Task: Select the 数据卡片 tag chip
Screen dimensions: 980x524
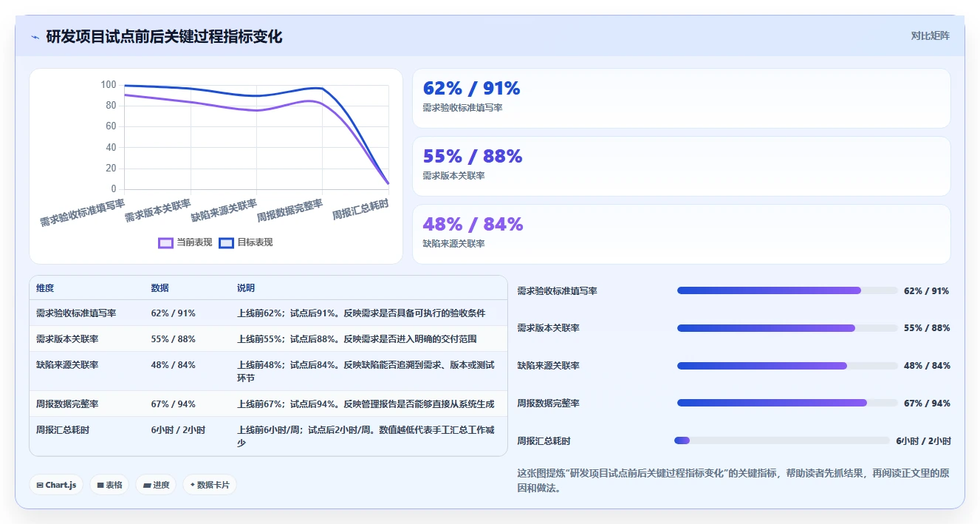Action: [209, 485]
